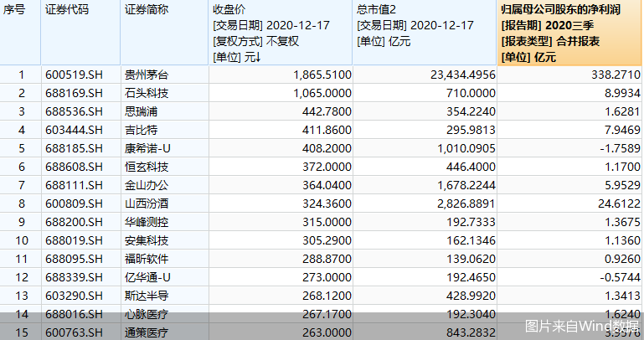The width and height of the screenshot is (644, 340).
Task: Click net profit -0.5744
Action: [621, 277]
